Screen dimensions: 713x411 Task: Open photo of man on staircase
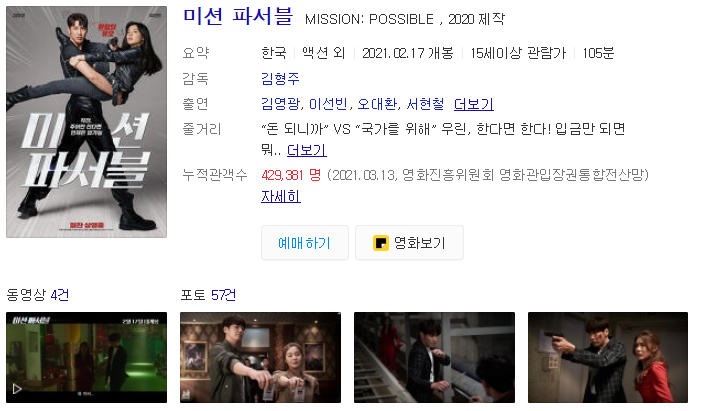tap(434, 357)
